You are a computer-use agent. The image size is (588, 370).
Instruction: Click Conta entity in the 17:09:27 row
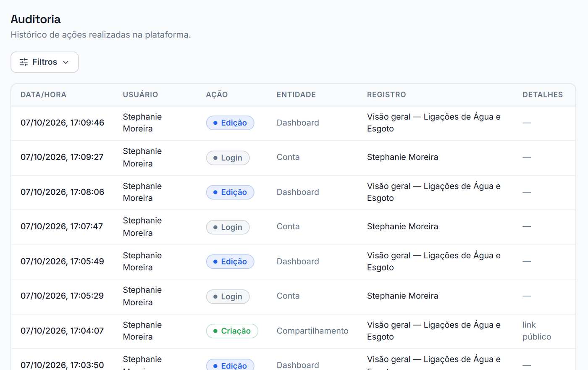288,157
